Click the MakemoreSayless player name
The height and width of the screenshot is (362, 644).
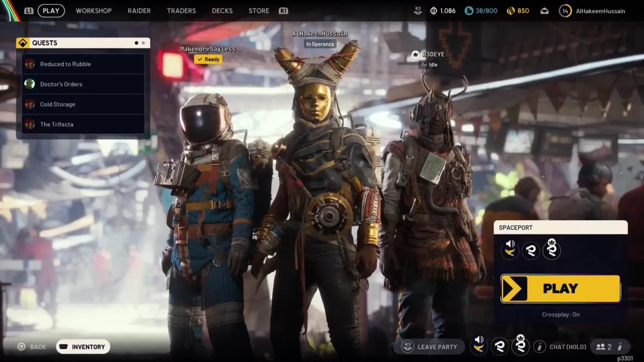(x=208, y=49)
